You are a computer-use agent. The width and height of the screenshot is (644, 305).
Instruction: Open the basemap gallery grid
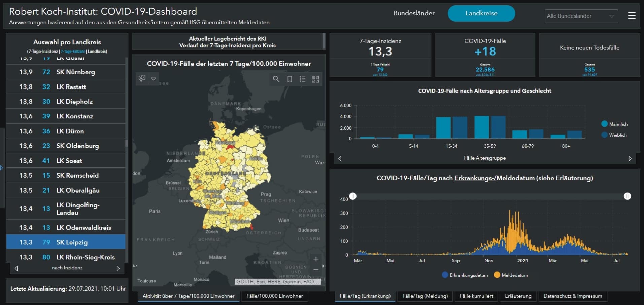click(315, 79)
